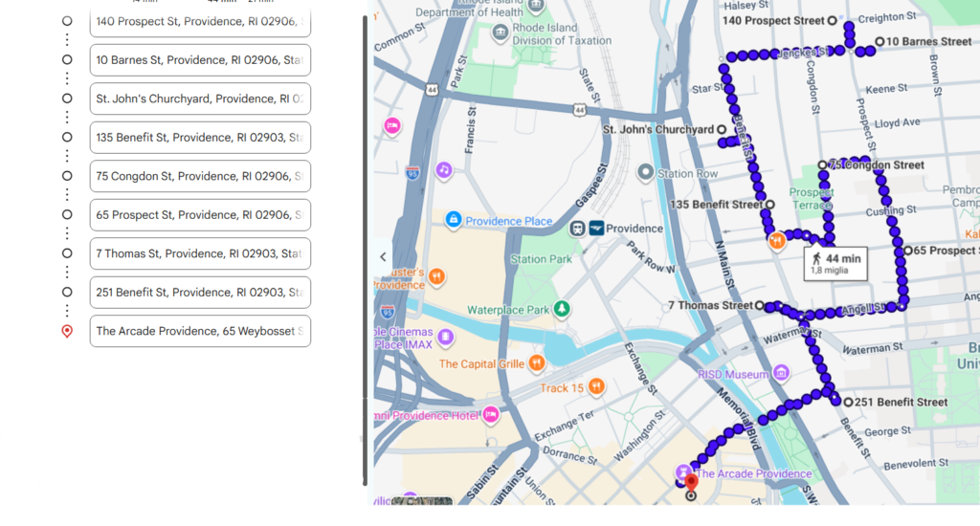Click The Arcade Providence purple map icon

coord(682,471)
